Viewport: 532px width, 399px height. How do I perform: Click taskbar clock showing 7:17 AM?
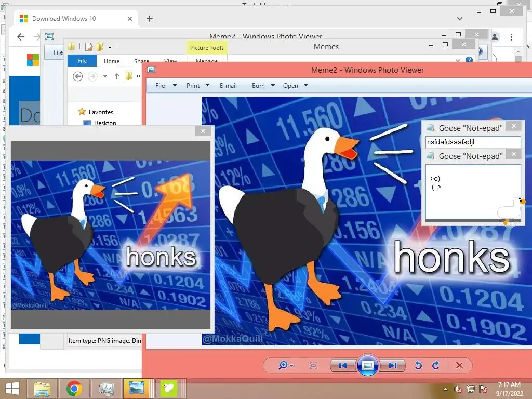[509, 389]
